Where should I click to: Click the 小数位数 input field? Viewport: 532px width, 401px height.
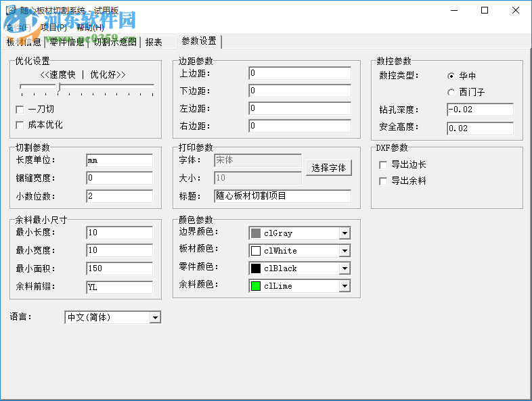(x=119, y=196)
